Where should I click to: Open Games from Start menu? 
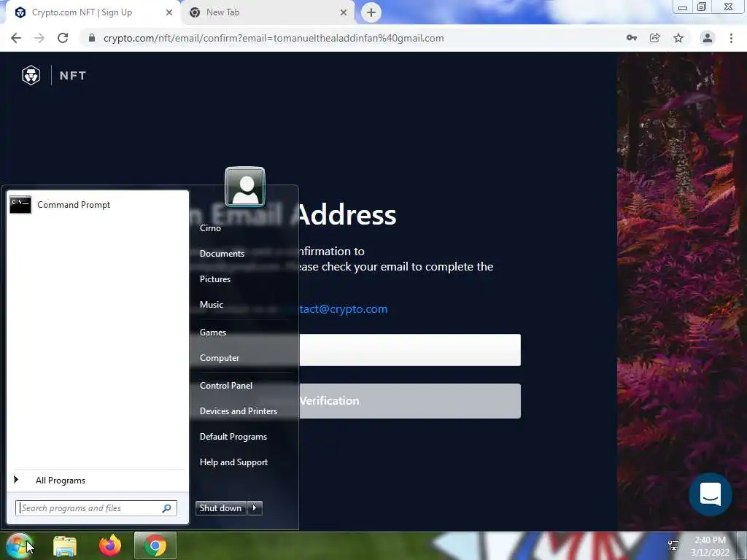coord(213,332)
